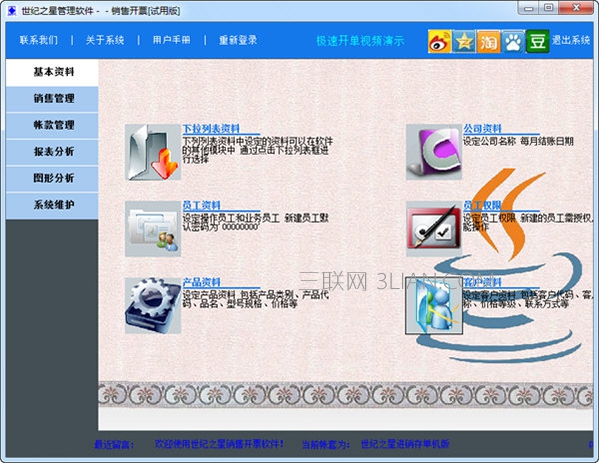Click the dropdown list data folder icon

click(153, 152)
